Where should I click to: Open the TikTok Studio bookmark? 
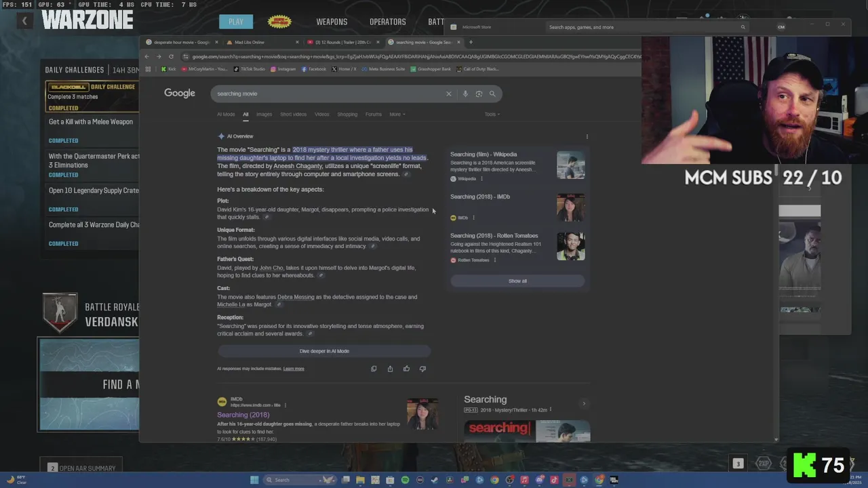point(250,68)
